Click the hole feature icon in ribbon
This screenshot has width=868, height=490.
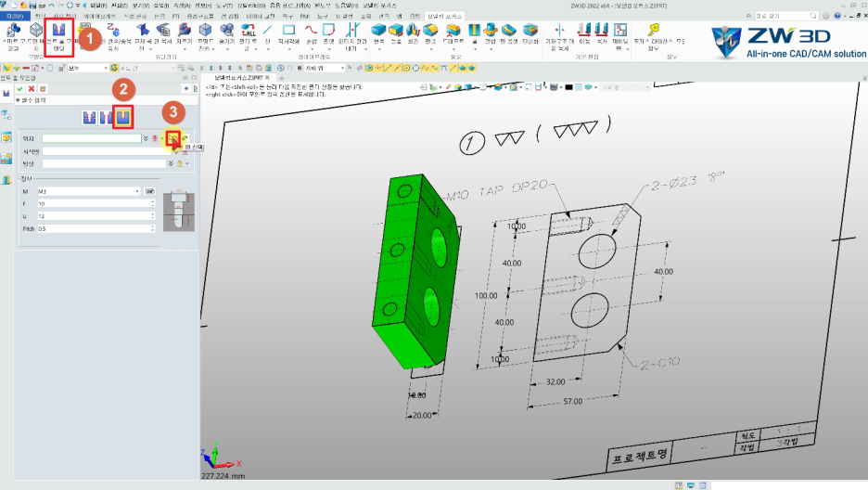(x=475, y=31)
